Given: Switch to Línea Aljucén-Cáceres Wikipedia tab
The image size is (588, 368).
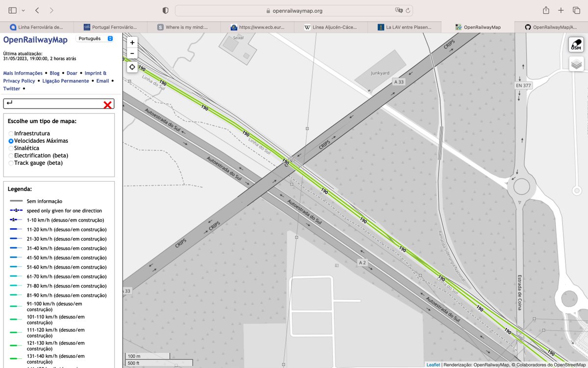Looking at the screenshot, I should [x=331, y=27].
